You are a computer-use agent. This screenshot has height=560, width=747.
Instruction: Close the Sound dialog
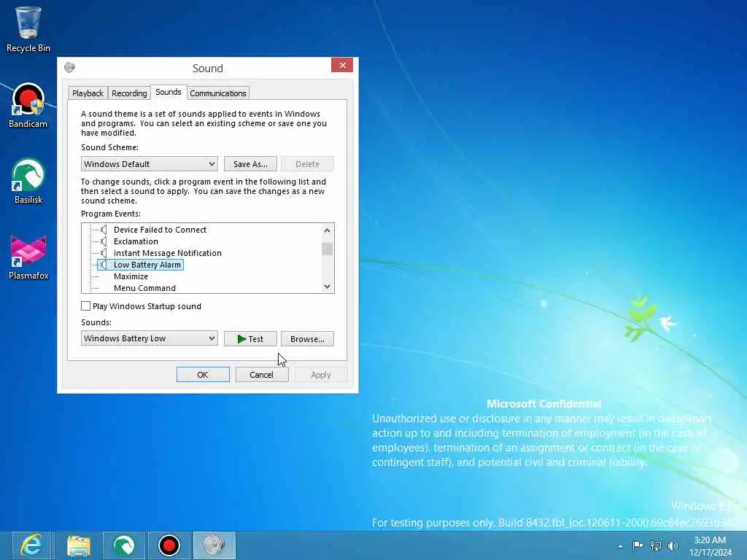342,65
